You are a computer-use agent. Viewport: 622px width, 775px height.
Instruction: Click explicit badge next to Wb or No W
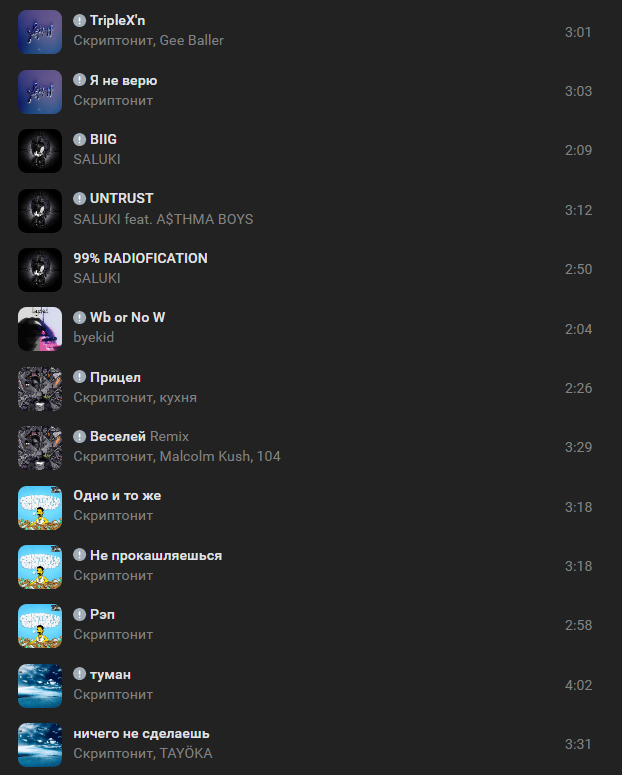click(80, 317)
